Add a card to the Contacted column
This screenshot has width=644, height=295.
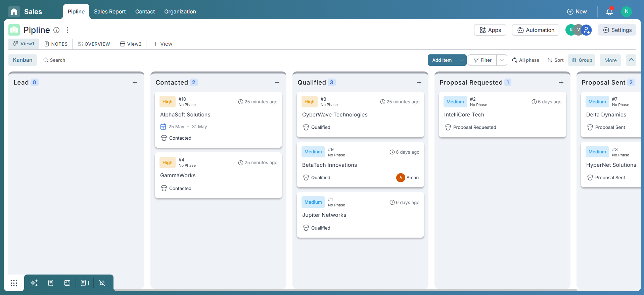(277, 83)
